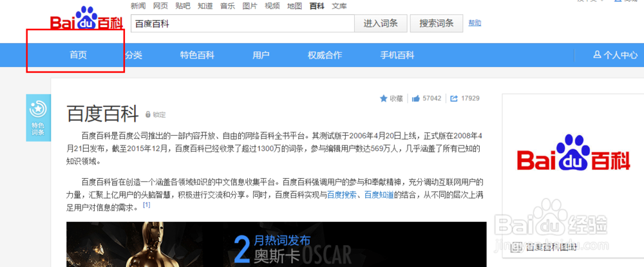Follow the 百度知道 link in the article
This screenshot has width=644, height=267.
pos(379,195)
